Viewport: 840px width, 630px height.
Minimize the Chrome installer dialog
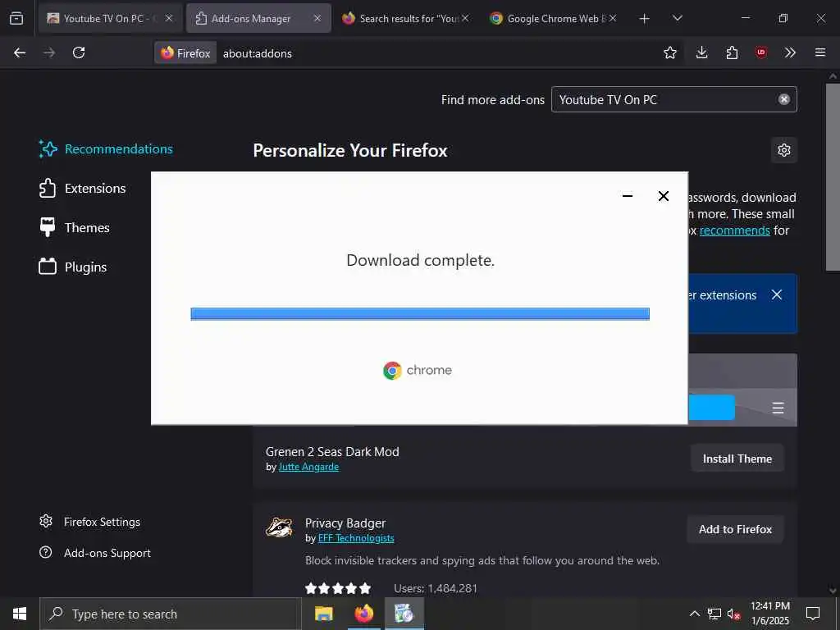point(628,196)
